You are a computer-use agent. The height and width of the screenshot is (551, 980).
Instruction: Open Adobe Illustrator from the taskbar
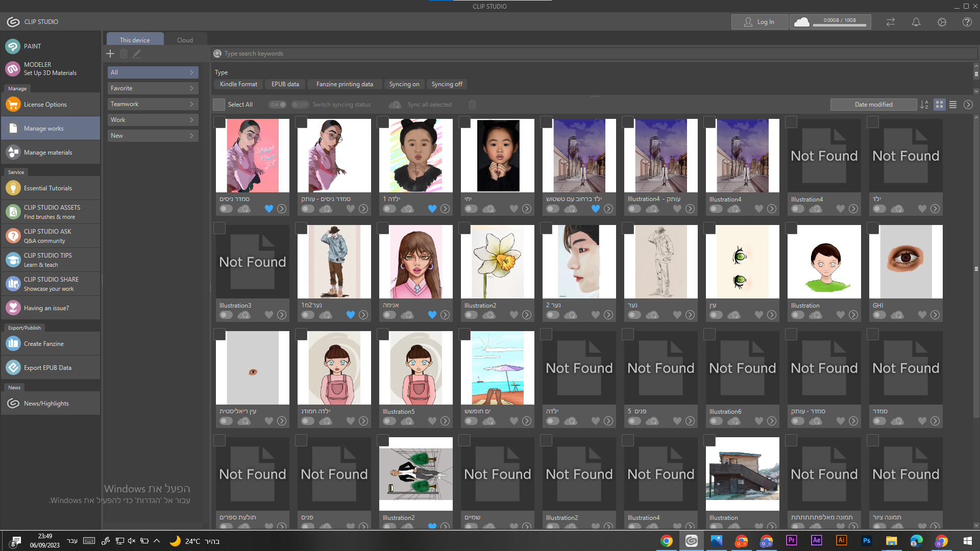click(x=841, y=540)
